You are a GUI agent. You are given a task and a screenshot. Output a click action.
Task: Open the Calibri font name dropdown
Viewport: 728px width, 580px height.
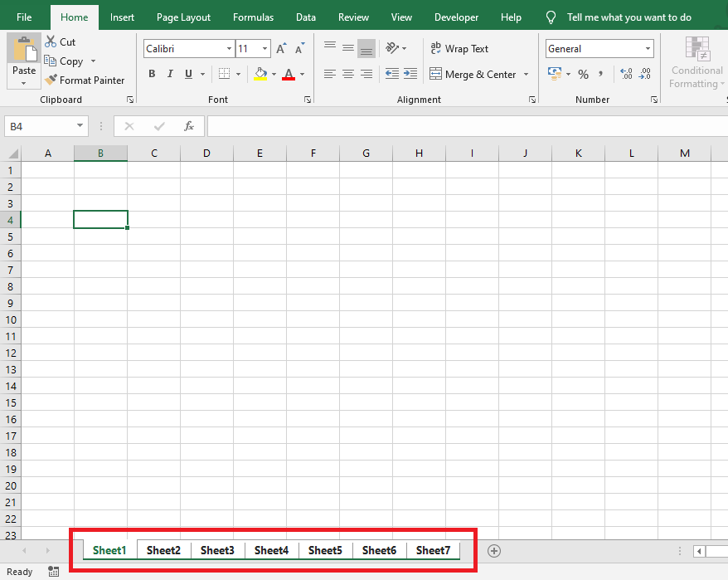pyautogui.click(x=229, y=49)
